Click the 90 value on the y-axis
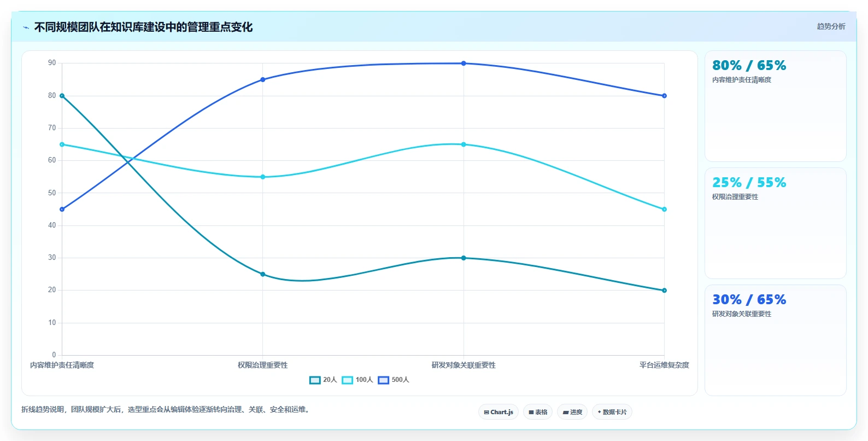The image size is (868, 441). coord(52,63)
